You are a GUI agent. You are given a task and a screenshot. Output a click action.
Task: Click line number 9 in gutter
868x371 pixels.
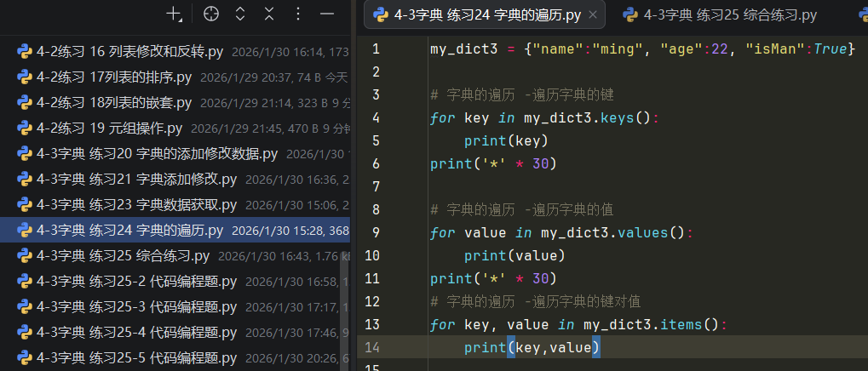377,232
